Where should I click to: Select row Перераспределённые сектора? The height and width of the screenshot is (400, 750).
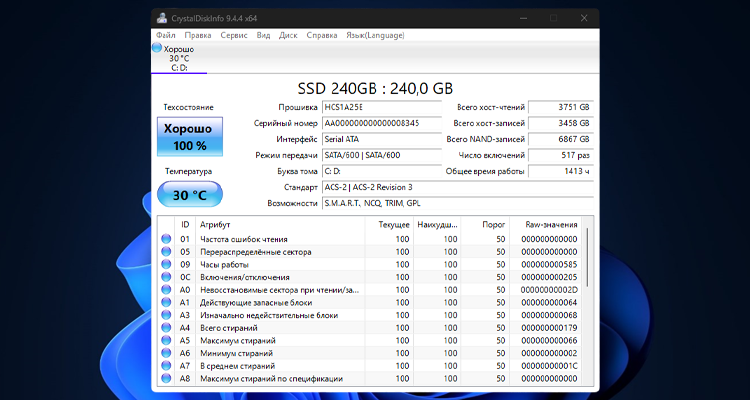(x=370, y=252)
